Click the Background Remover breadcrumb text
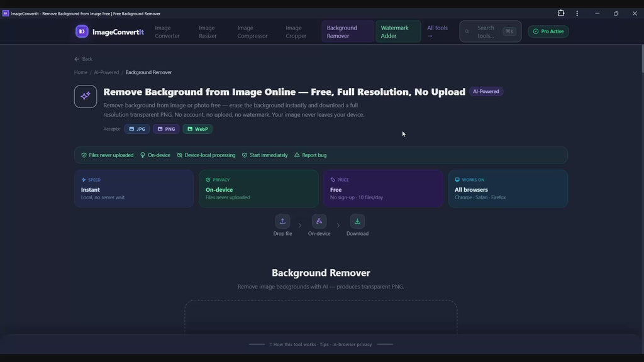The width and height of the screenshot is (644, 362). (x=148, y=72)
